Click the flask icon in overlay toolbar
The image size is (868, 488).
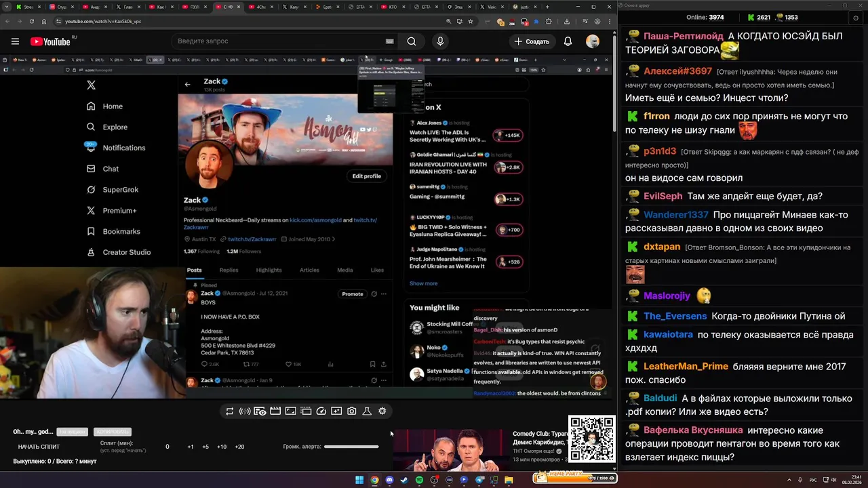click(367, 411)
